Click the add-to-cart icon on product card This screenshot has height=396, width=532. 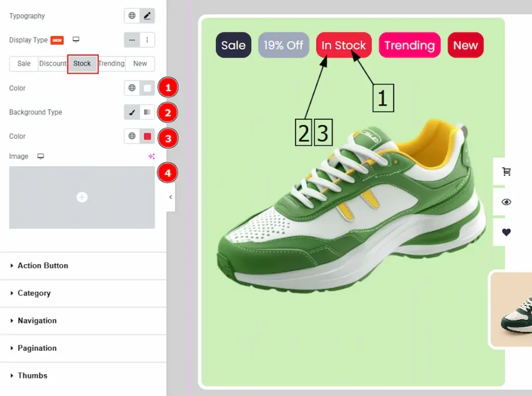coord(506,172)
